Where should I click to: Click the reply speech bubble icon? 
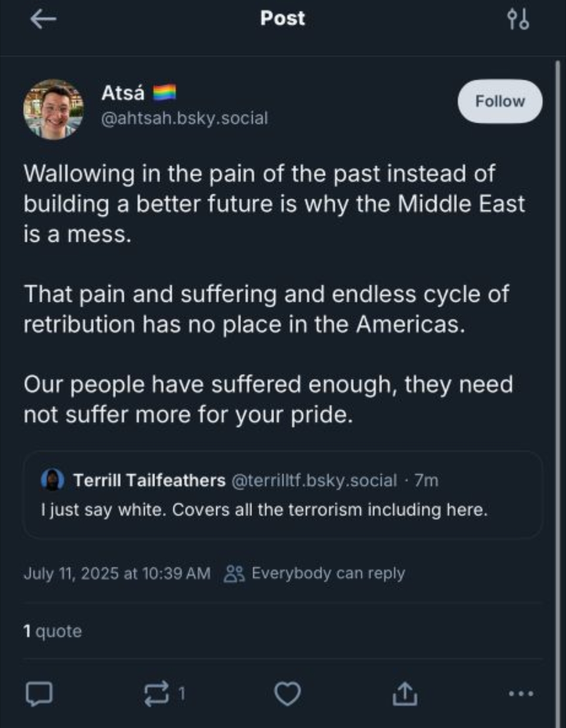tap(39, 693)
